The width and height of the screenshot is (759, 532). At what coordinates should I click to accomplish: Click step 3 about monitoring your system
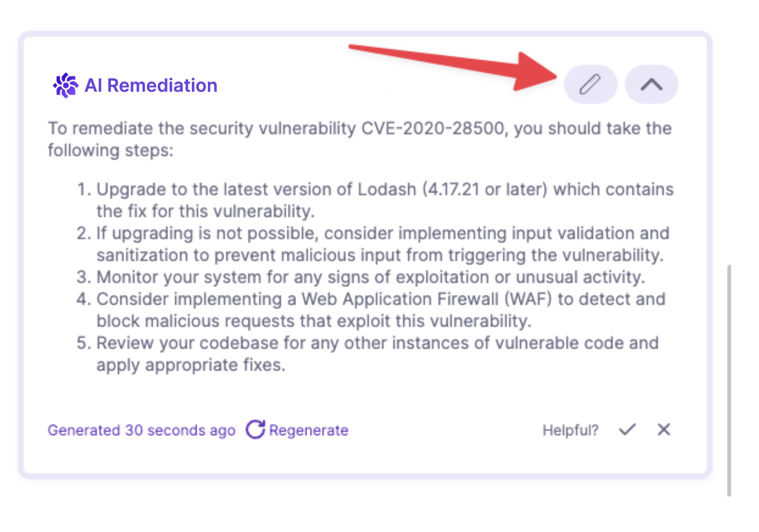pos(371,277)
